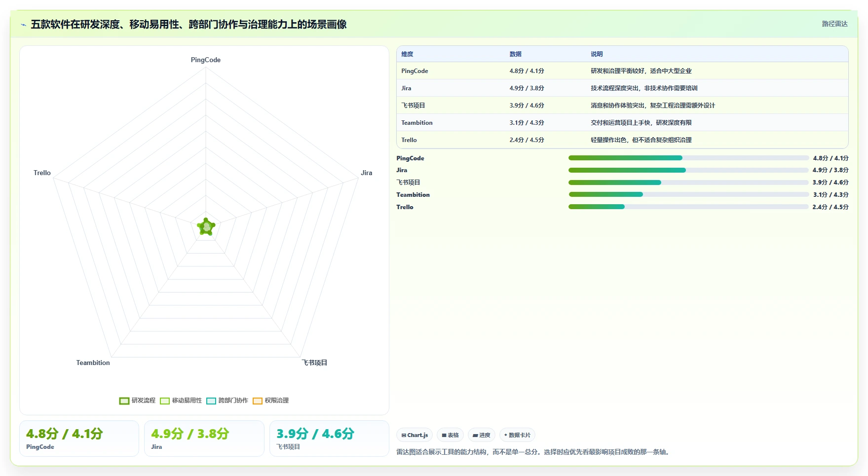Select the Trello table row name
868x476 pixels.
[409, 140]
